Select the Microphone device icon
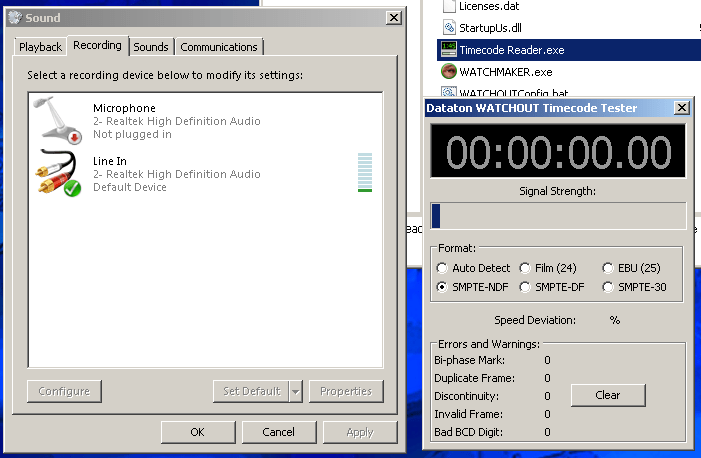701x458 pixels. pos(58,120)
